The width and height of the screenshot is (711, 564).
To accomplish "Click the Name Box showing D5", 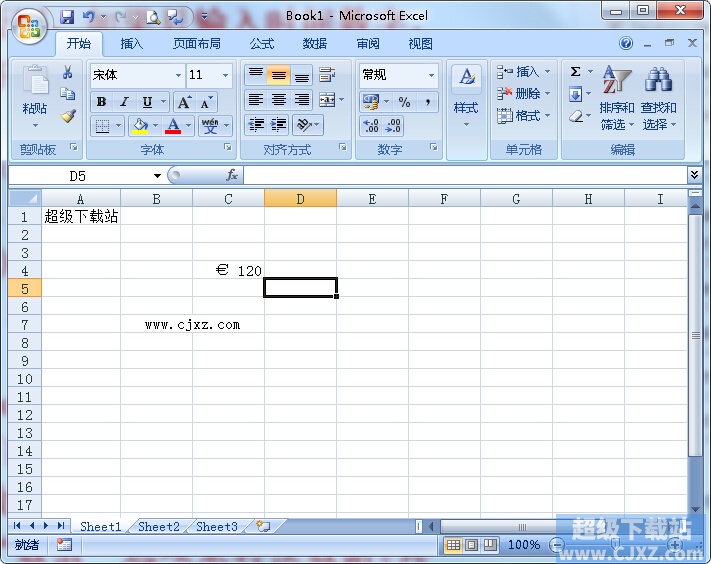I will 85,176.
